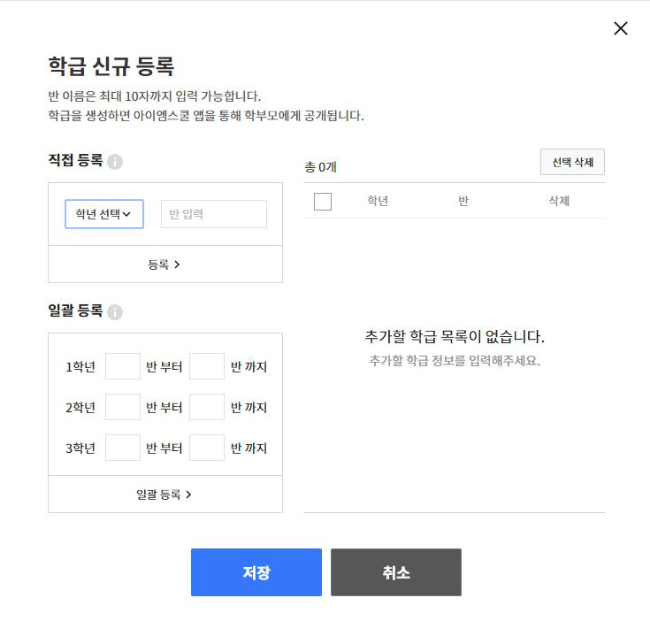
Task: Click the 2학년 반 부터 start field
Action: (x=123, y=407)
